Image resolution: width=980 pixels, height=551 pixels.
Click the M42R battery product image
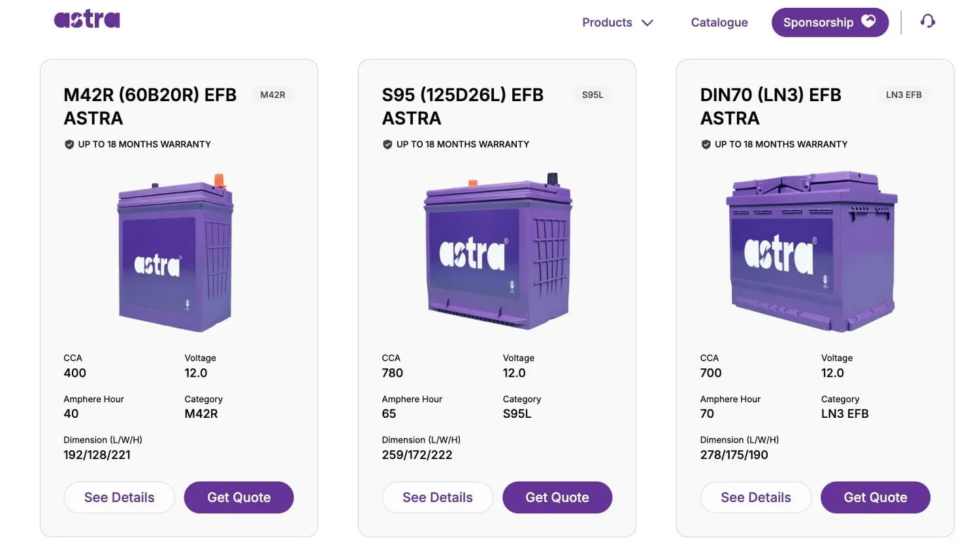pyautogui.click(x=175, y=253)
